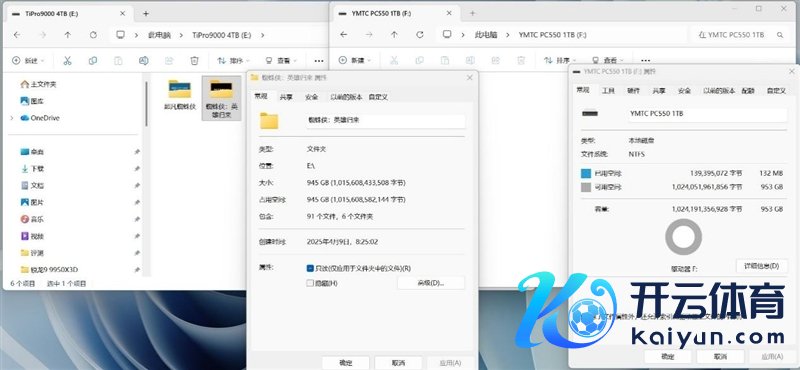Viewport: 800px width, 370px height.
Task: Go up one level in TiPro9000 window
Action: point(68,35)
